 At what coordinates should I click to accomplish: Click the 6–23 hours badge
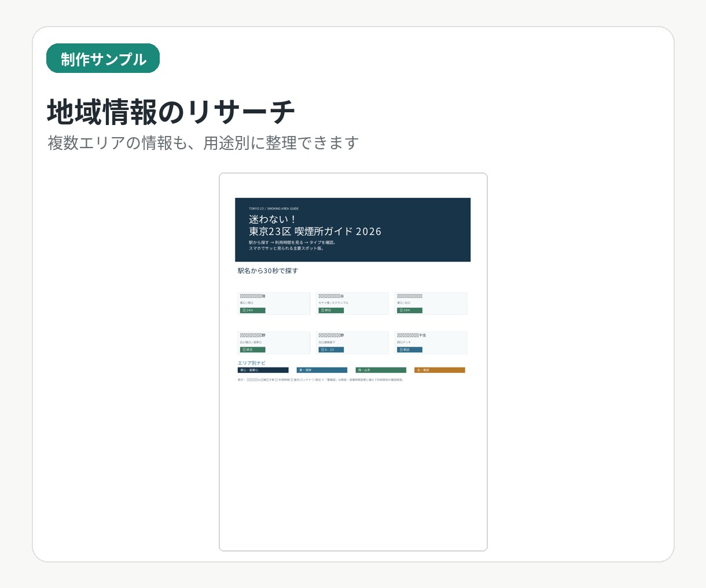click(331, 350)
